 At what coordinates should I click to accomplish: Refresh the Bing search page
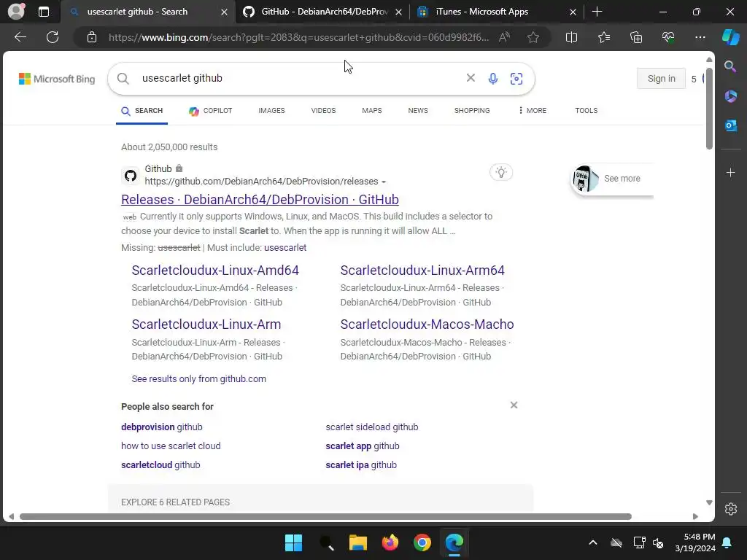pyautogui.click(x=53, y=37)
